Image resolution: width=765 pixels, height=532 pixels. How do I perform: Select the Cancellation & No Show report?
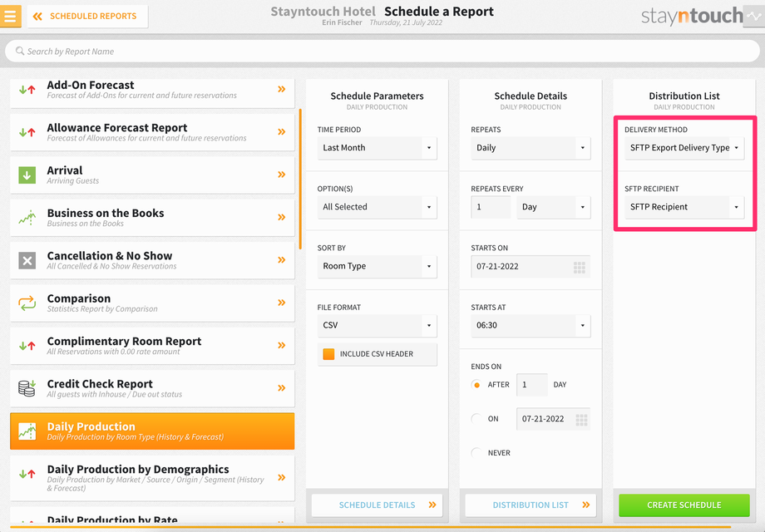click(152, 260)
